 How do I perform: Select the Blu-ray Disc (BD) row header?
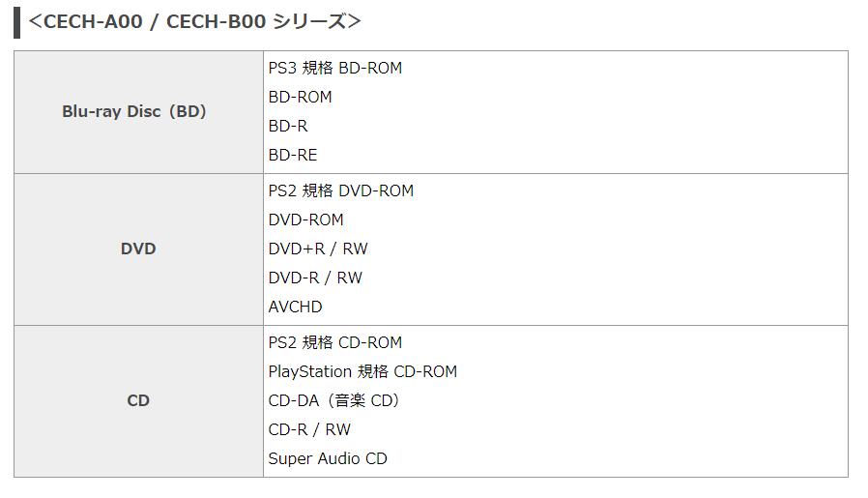click(x=134, y=111)
